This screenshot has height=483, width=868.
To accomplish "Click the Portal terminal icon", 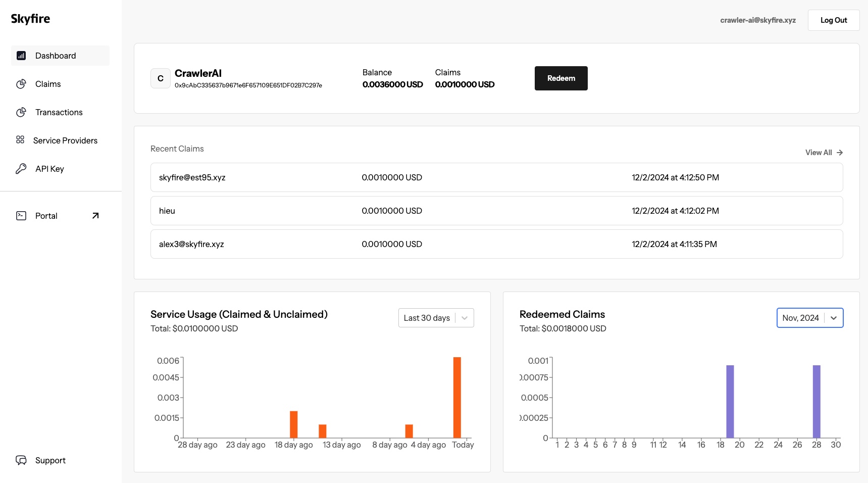I will click(x=21, y=216).
